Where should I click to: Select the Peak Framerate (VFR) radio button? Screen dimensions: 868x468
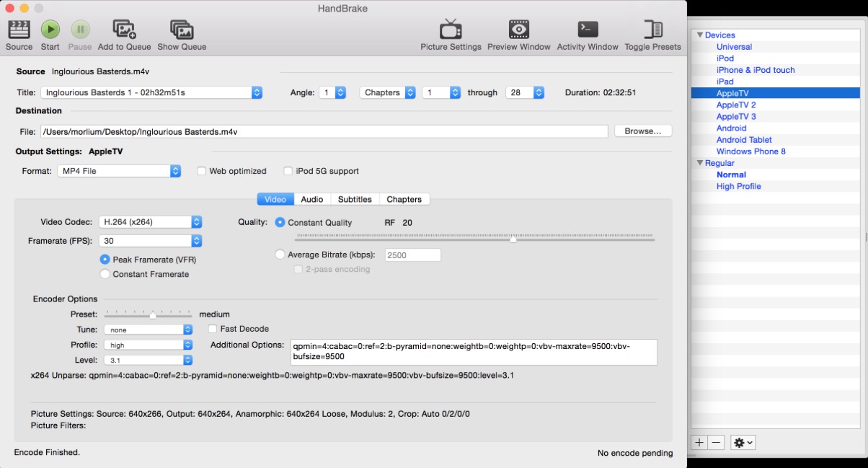pyautogui.click(x=105, y=260)
